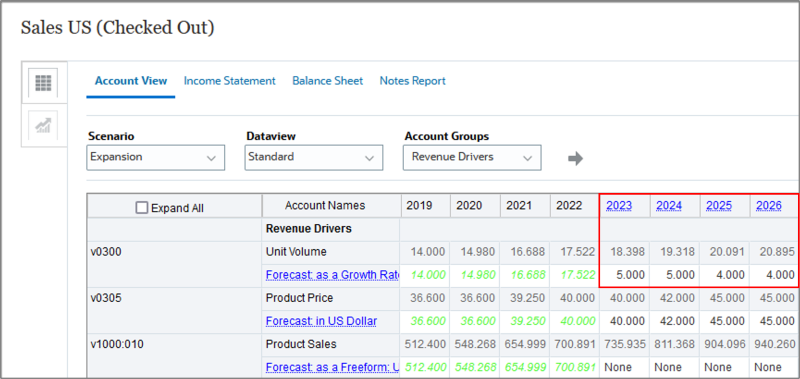Screen dimensions: 800x379
Task: Select the 2023 growth rate cell 5.000
Action: pyautogui.click(x=625, y=275)
